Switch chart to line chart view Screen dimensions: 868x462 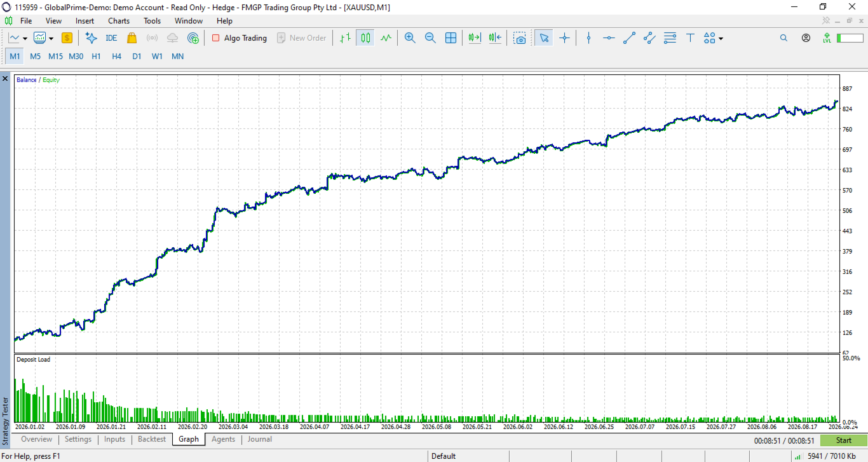pyautogui.click(x=386, y=38)
